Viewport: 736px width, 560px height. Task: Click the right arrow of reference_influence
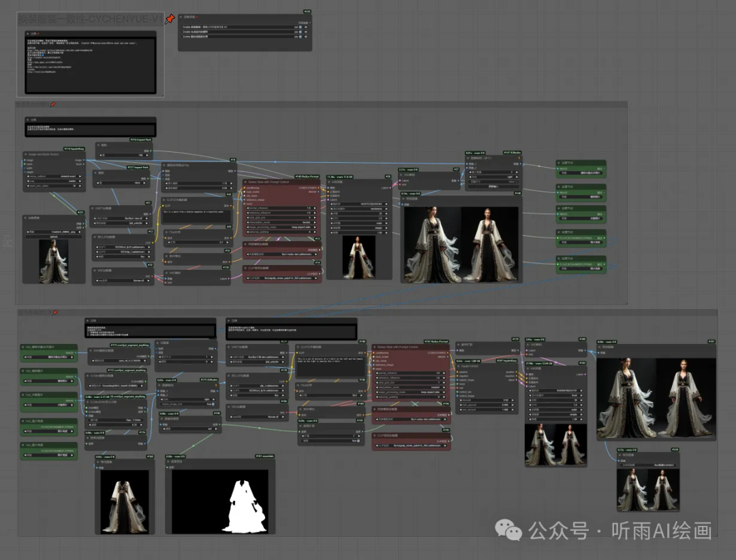pos(314,213)
